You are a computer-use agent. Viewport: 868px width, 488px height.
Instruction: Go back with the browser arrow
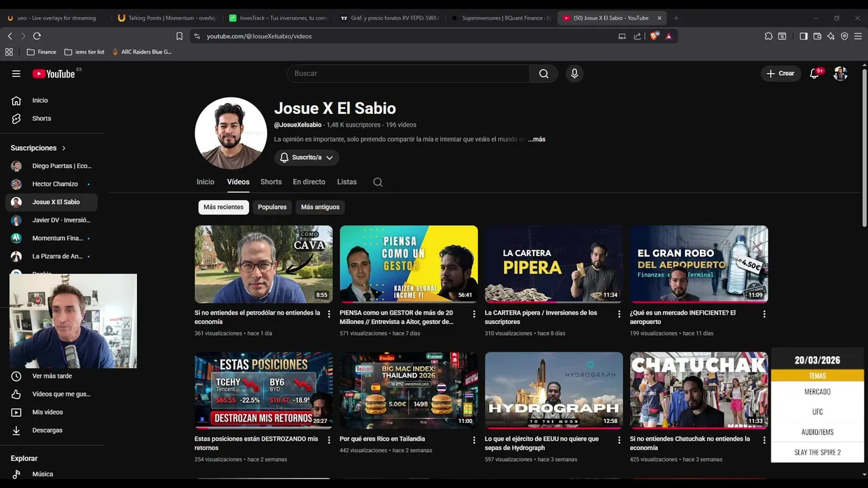point(10,36)
